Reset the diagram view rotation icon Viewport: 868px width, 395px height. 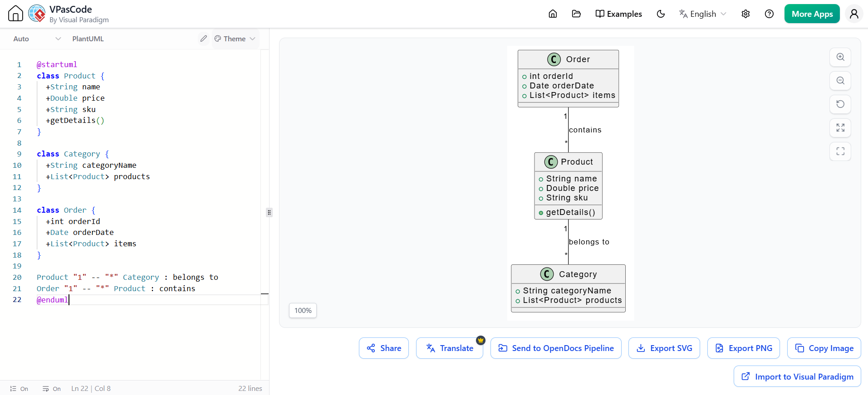tap(840, 104)
